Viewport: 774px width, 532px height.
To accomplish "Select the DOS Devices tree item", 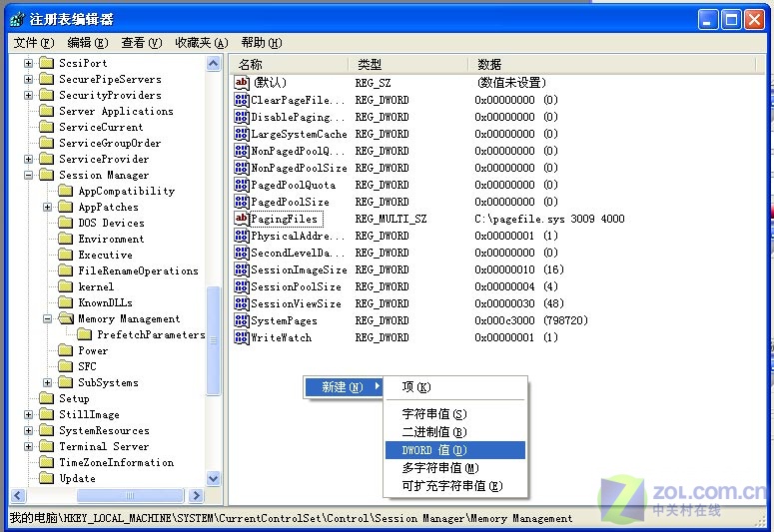I will (111, 223).
